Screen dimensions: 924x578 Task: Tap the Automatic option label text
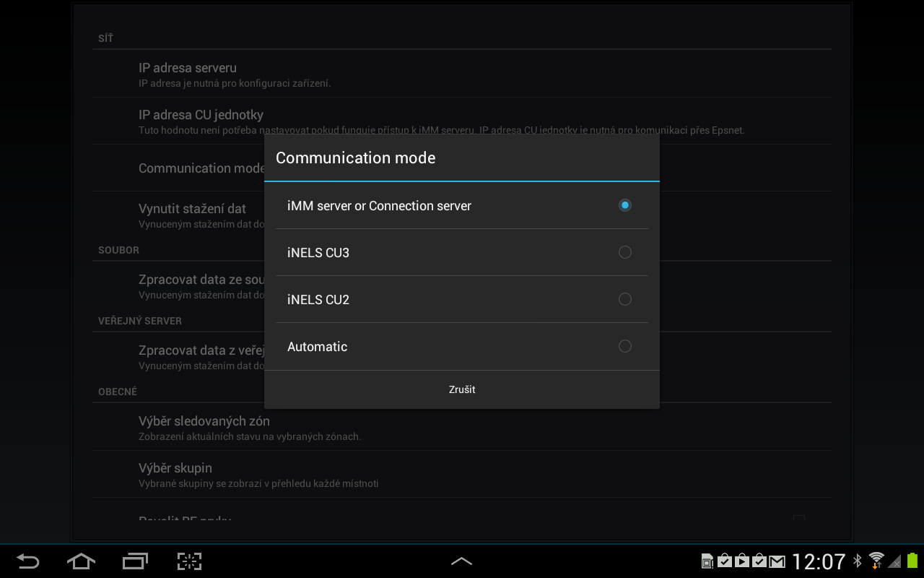(318, 347)
